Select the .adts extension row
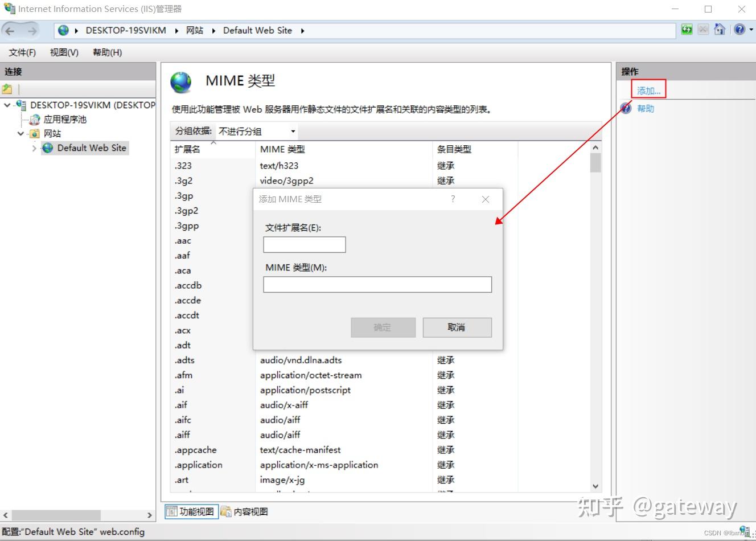The image size is (756, 541). coord(184,360)
